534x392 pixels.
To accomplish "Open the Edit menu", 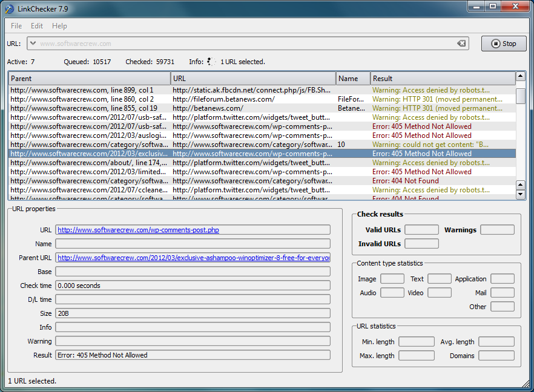I will coord(38,26).
